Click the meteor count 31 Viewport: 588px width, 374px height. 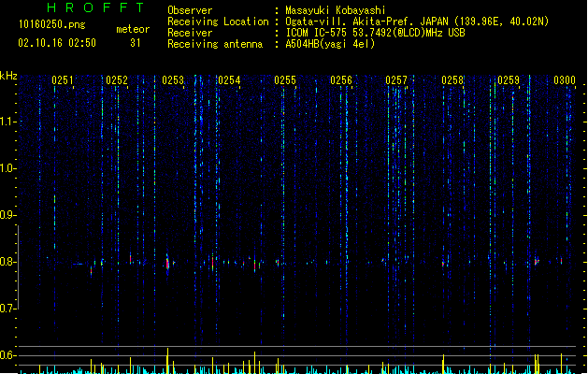(136, 43)
